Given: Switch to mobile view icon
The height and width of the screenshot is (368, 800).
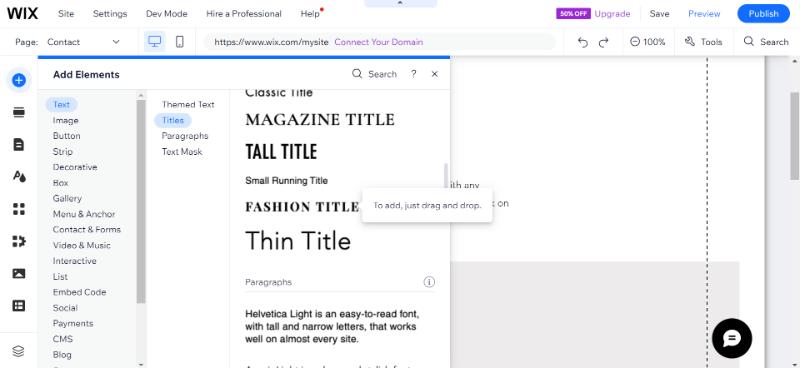Looking at the screenshot, I should [x=180, y=42].
